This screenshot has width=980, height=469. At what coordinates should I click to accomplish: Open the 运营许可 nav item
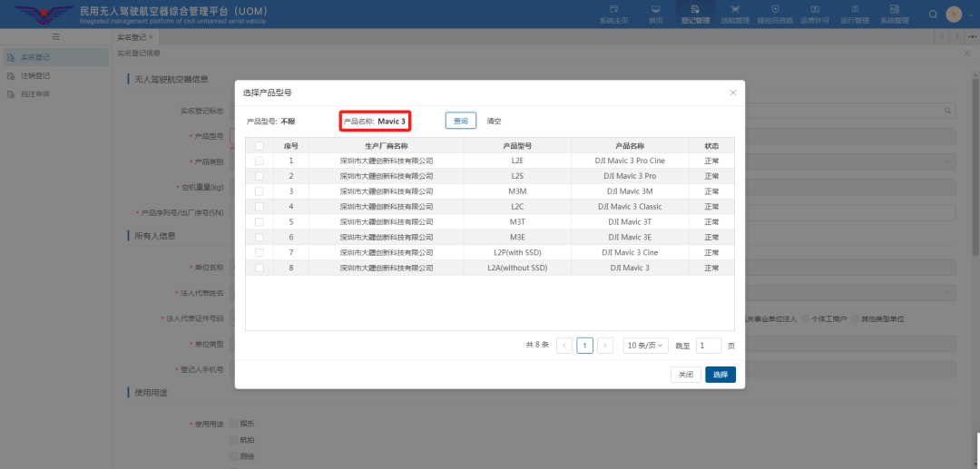point(815,15)
